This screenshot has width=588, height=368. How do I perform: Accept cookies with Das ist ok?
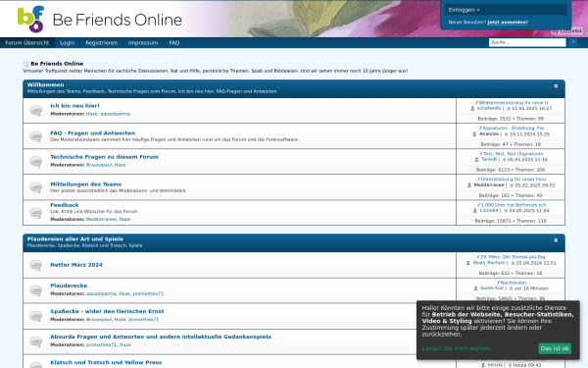[x=555, y=348]
